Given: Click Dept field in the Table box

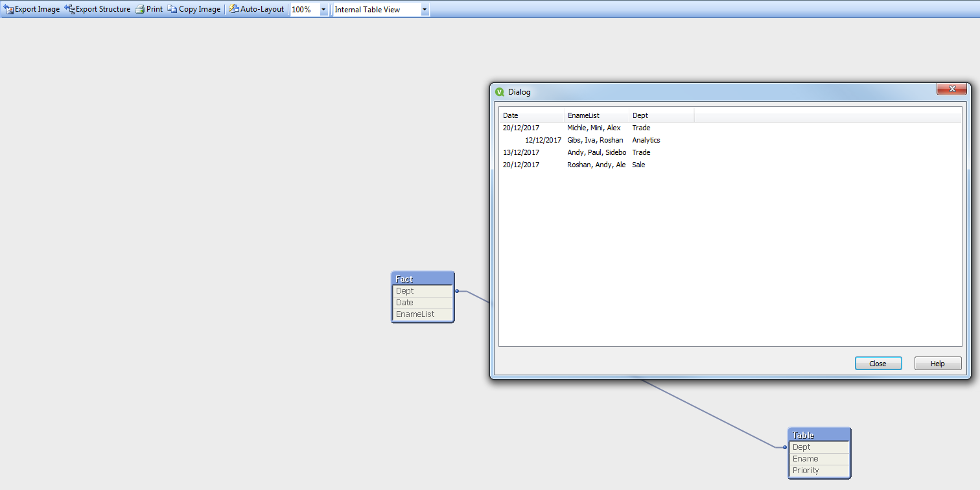Looking at the screenshot, I should click(x=819, y=447).
